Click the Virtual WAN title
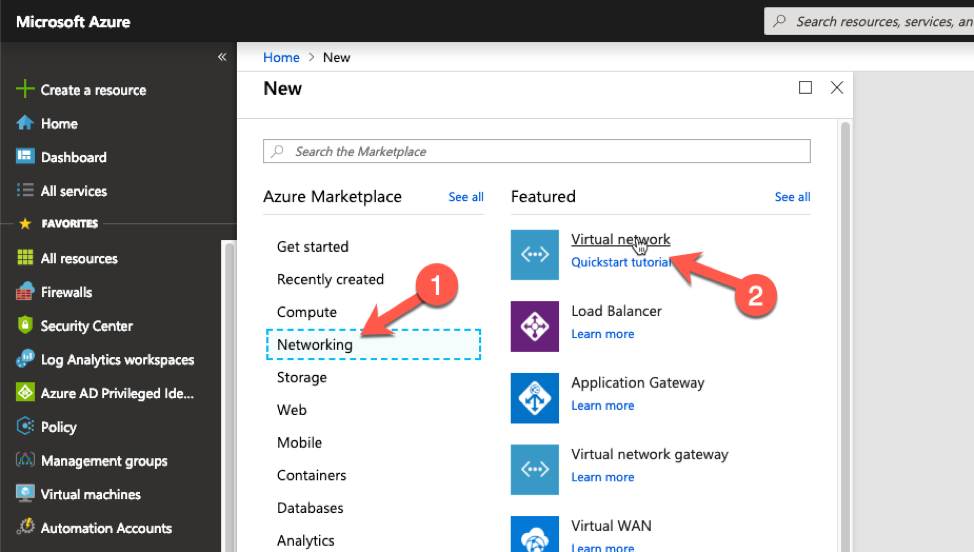This screenshot has width=974, height=552. tap(611, 526)
